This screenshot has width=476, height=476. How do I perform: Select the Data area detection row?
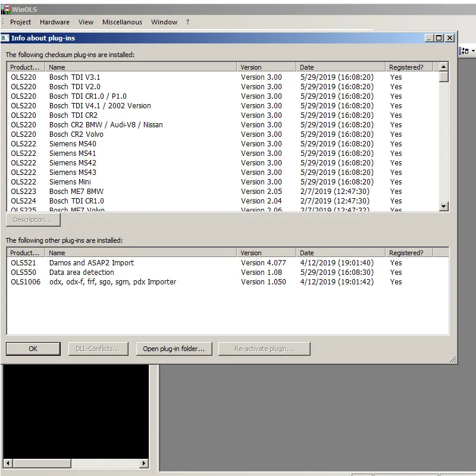[x=228, y=273]
